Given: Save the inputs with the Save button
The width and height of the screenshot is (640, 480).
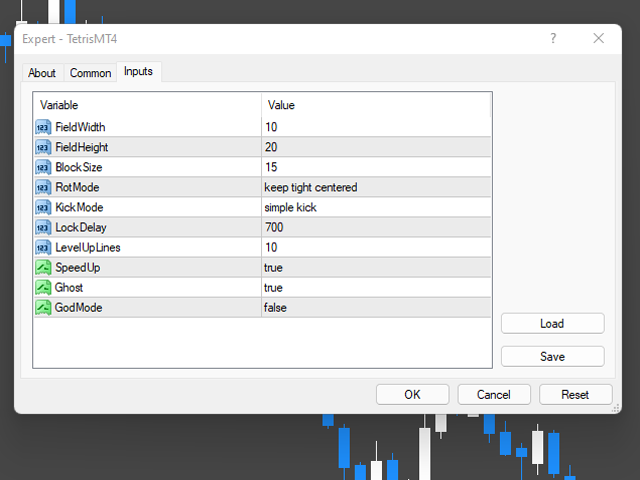Looking at the screenshot, I should tap(553, 357).
